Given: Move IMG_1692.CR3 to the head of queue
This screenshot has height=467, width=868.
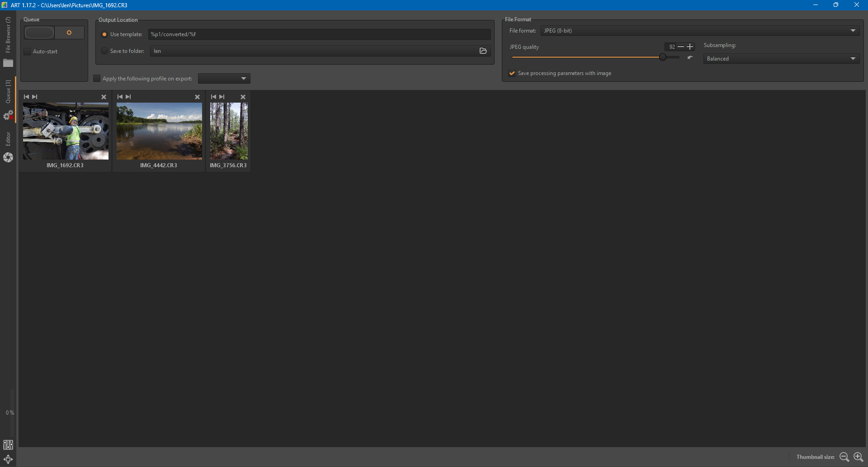Looking at the screenshot, I should pos(26,97).
